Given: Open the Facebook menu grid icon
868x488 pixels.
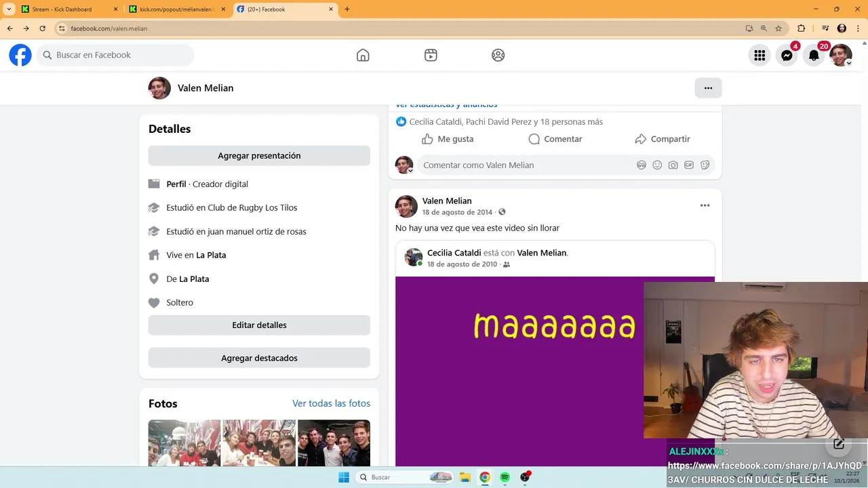Looking at the screenshot, I should 759,56.
